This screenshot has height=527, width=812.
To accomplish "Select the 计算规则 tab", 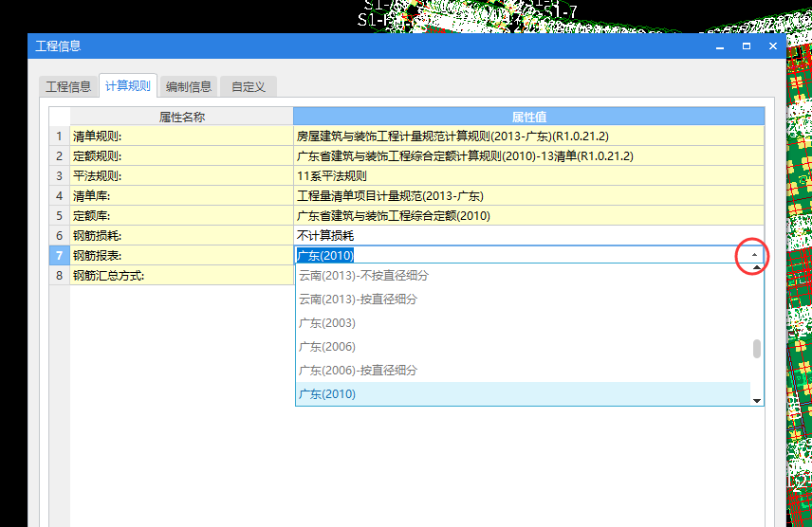I will (x=127, y=85).
